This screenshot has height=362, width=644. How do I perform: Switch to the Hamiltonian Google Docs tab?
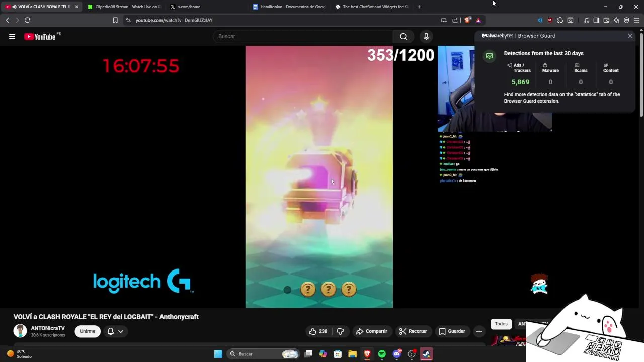(x=289, y=7)
